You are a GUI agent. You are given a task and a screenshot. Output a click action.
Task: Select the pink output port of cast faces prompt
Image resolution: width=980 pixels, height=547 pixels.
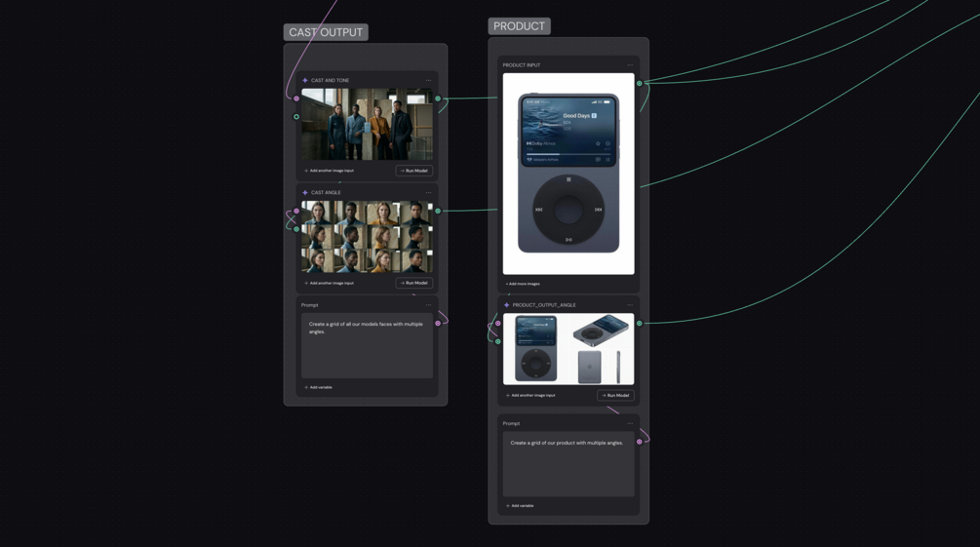(x=438, y=323)
